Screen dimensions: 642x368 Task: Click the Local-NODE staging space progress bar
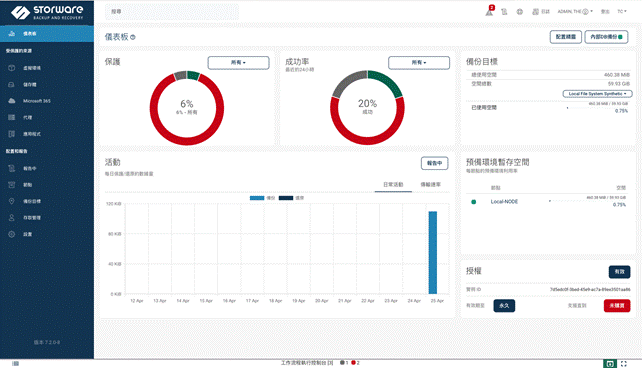tap(588, 201)
